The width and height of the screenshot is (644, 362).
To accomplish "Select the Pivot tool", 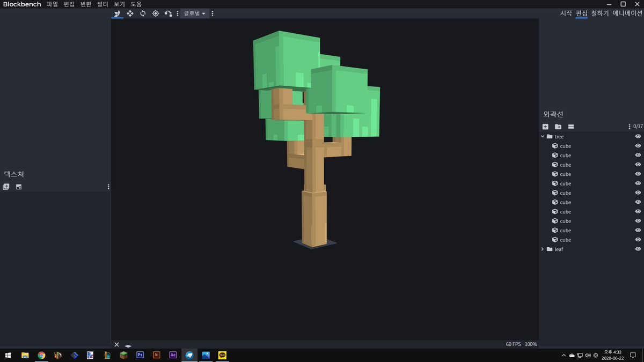I will (x=156, y=13).
